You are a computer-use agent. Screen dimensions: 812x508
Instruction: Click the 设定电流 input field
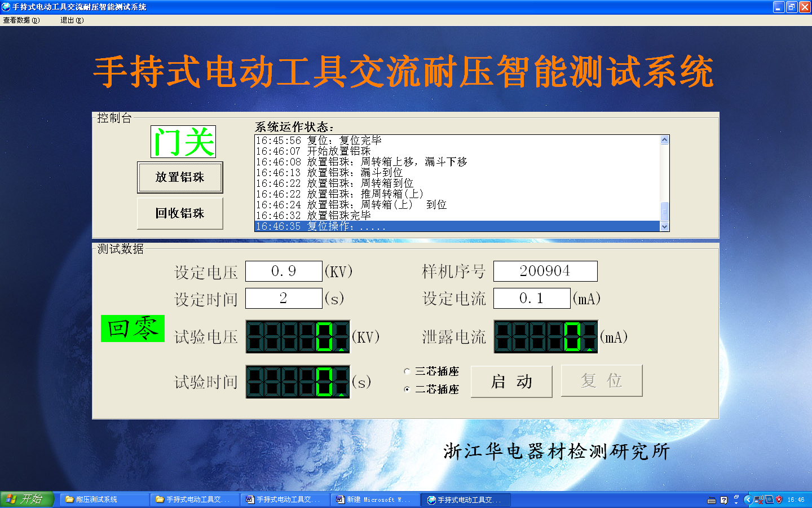pos(532,298)
